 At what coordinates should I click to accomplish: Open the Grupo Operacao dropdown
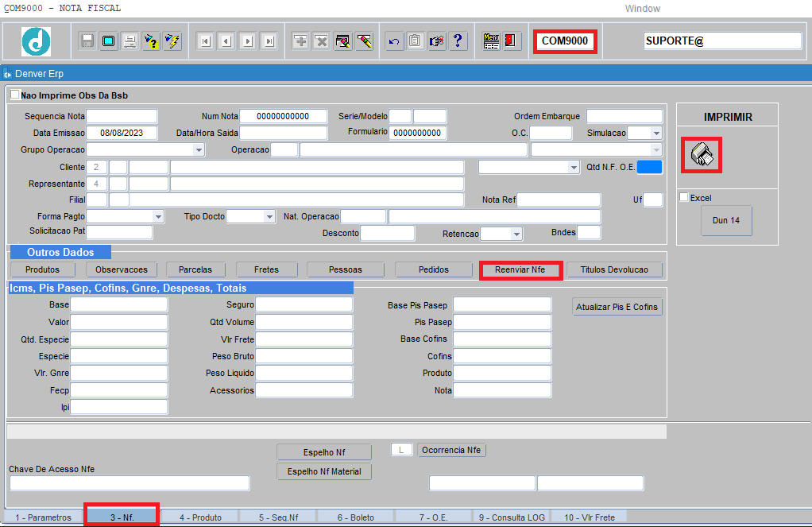coord(199,149)
